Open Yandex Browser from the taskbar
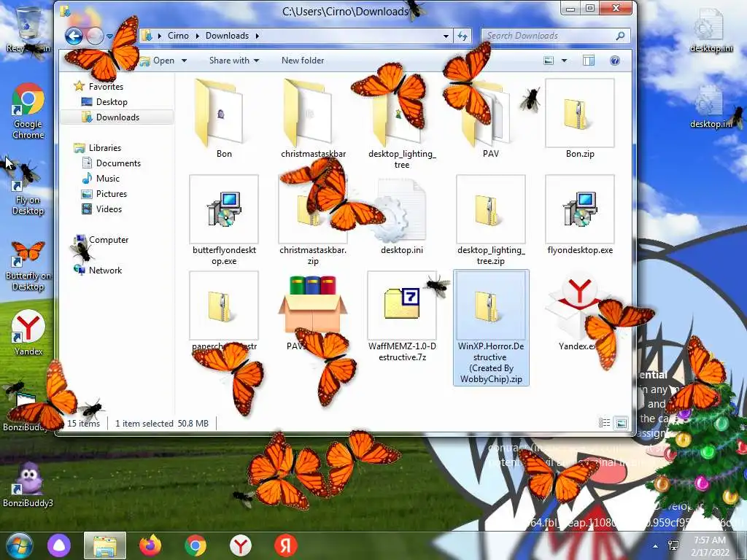This screenshot has width=747, height=560. (x=241, y=545)
